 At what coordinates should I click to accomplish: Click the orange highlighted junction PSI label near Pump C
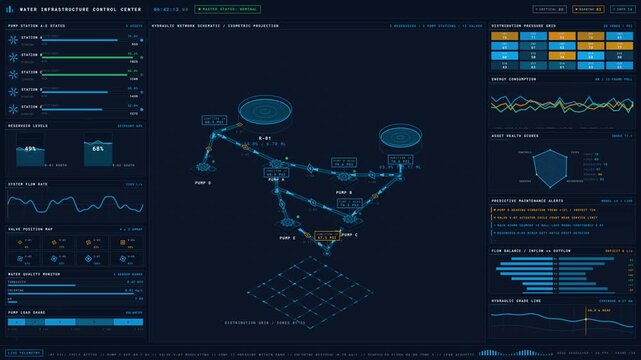(327, 236)
